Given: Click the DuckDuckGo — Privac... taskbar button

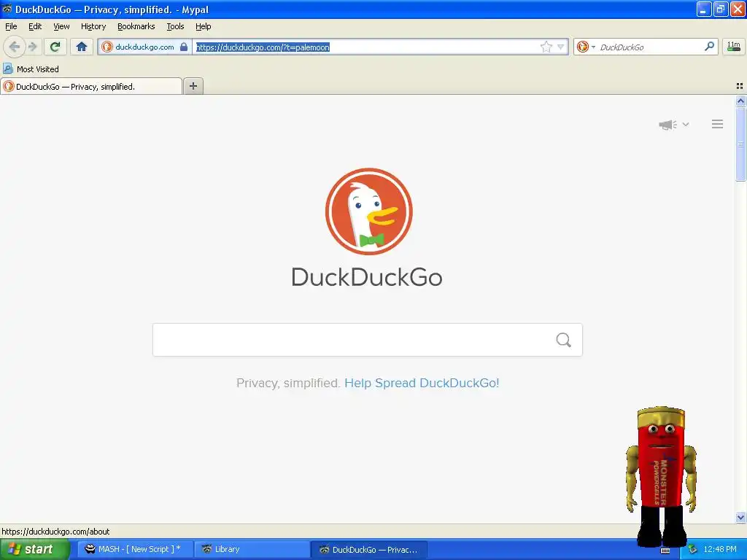Looking at the screenshot, I should point(368,550).
